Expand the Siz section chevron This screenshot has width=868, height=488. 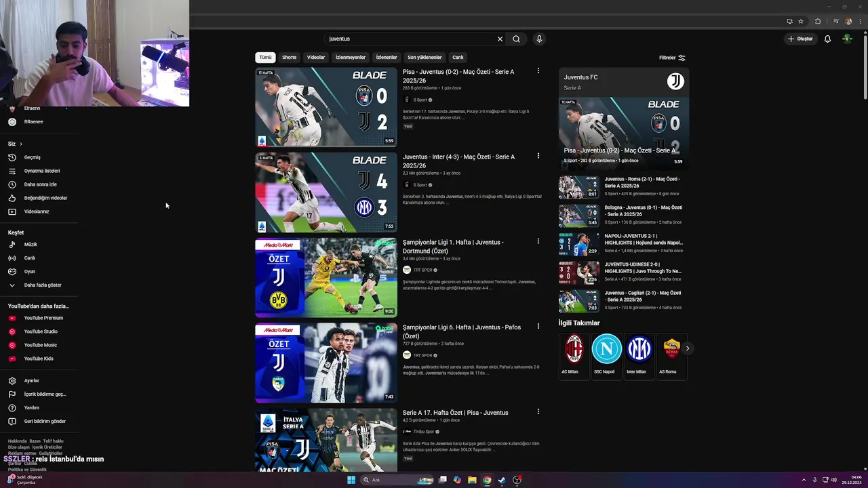point(21,144)
